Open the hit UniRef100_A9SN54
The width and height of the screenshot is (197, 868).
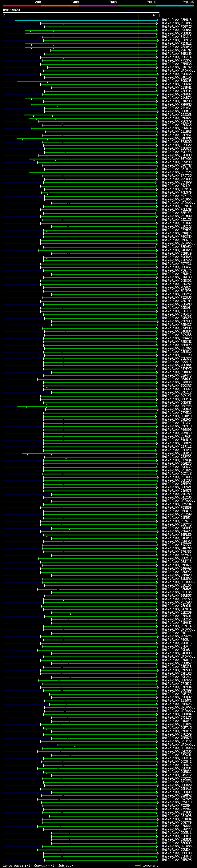coord(177,30)
